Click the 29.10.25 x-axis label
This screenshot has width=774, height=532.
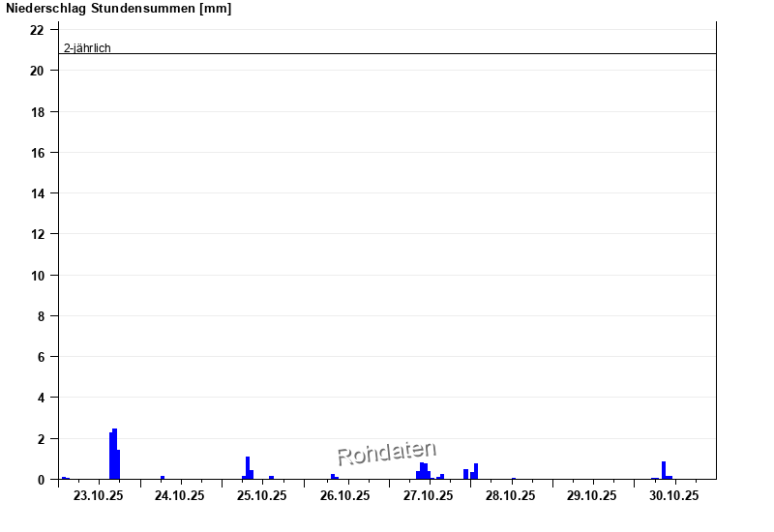pos(592,496)
